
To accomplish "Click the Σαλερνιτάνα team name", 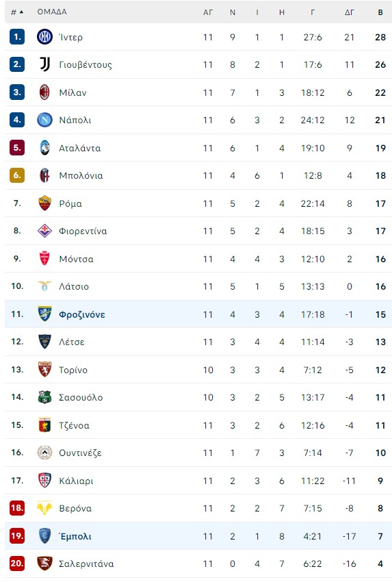I will 86,564.
